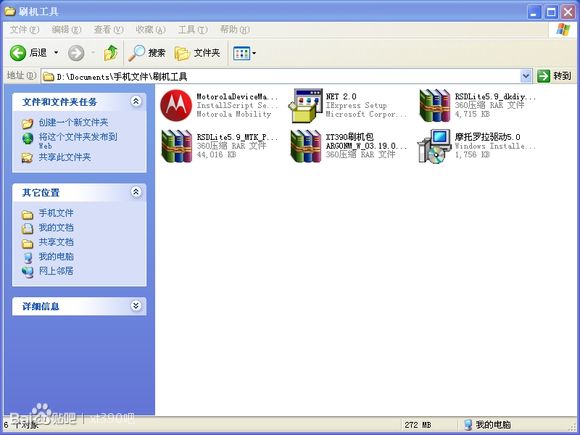The width and height of the screenshot is (580, 435).
Task: Click the 创建一个新文件夹 link
Action: click(73, 122)
